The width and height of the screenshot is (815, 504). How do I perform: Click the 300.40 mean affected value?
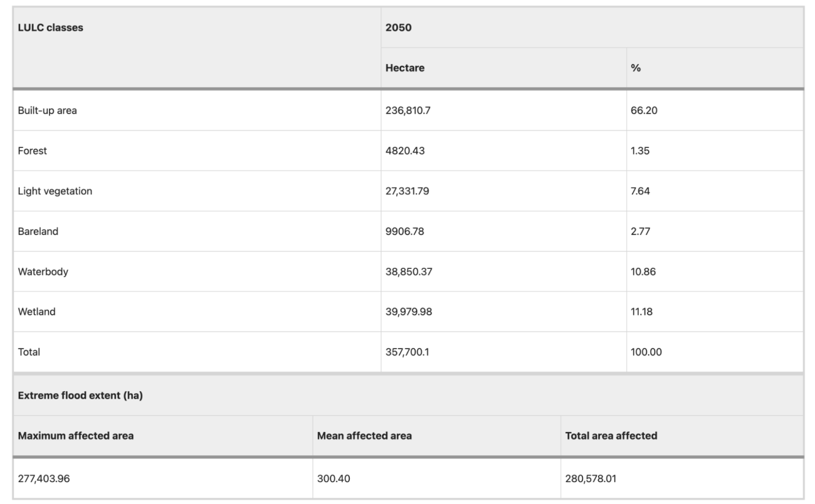coord(334,479)
